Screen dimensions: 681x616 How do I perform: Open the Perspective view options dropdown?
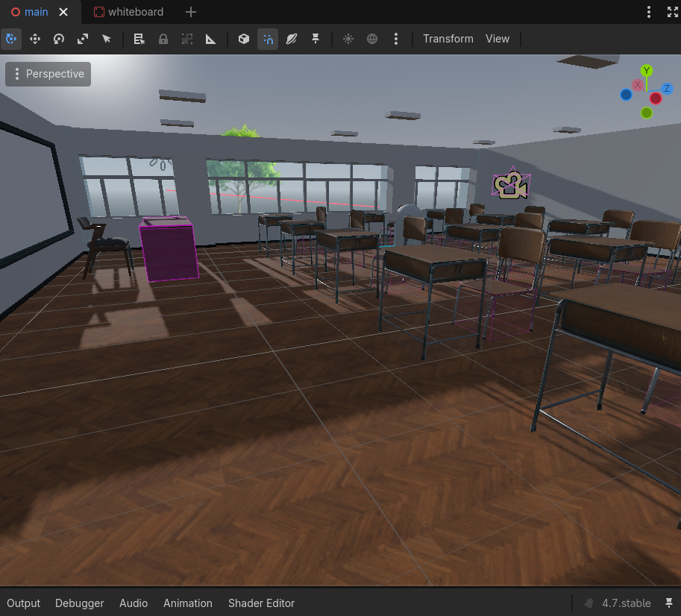48,74
